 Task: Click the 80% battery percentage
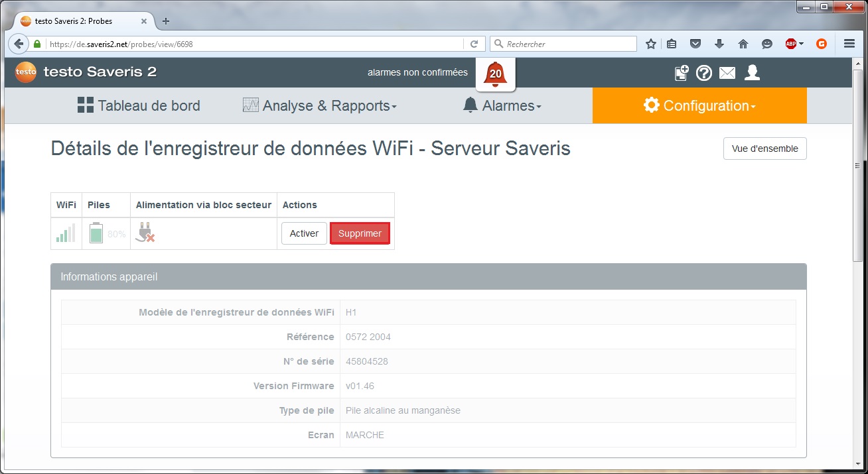pos(117,234)
